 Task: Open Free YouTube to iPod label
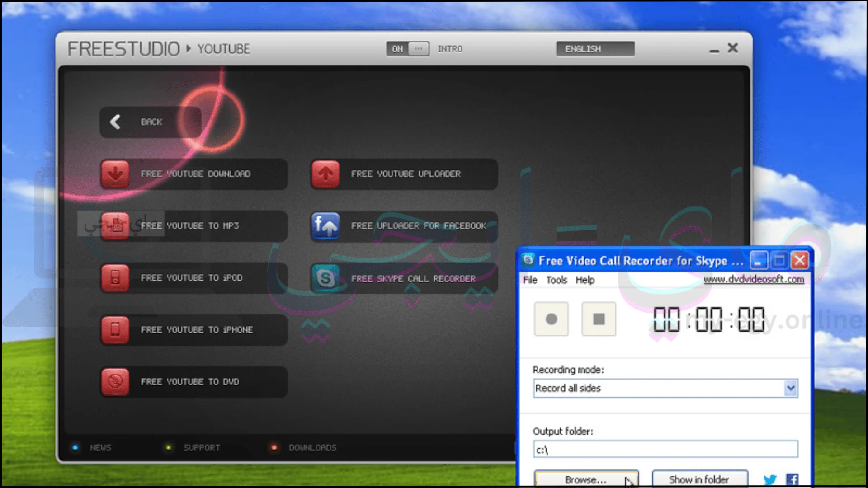pyautogui.click(x=192, y=278)
